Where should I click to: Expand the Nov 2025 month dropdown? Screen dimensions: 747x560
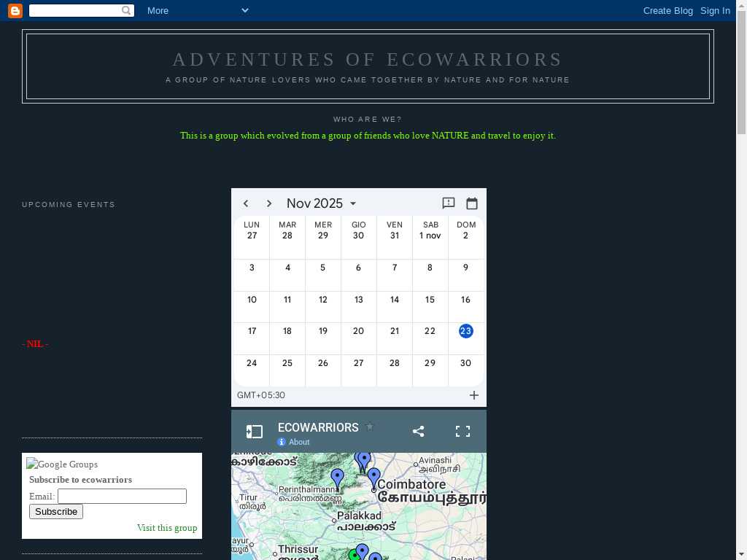click(322, 203)
